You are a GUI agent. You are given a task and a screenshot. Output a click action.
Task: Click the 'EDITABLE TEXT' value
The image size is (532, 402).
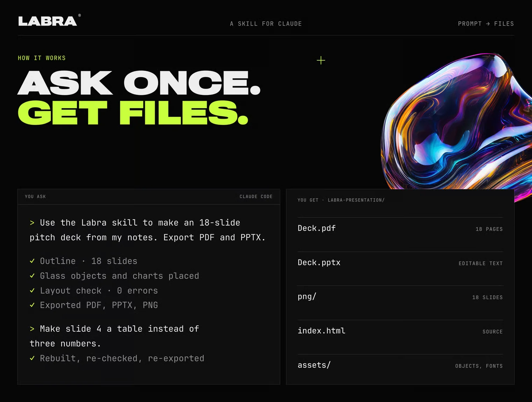[x=481, y=263]
